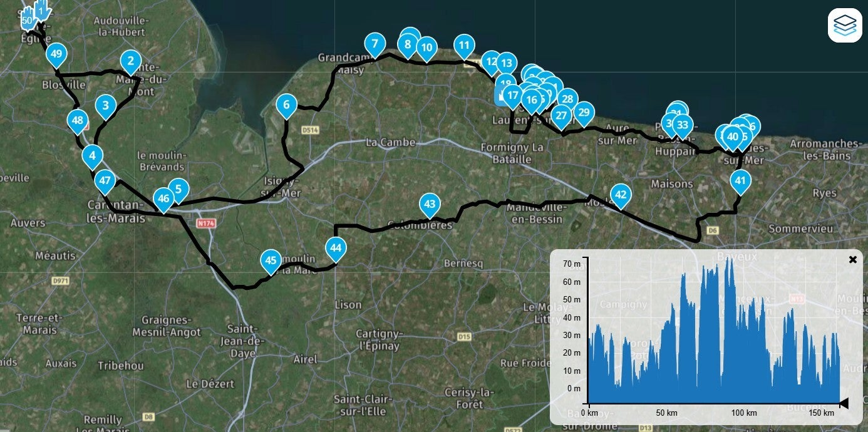Click the "Arromanches-les-Bains" label
The width and height of the screenshot is (868, 432).
point(825,150)
